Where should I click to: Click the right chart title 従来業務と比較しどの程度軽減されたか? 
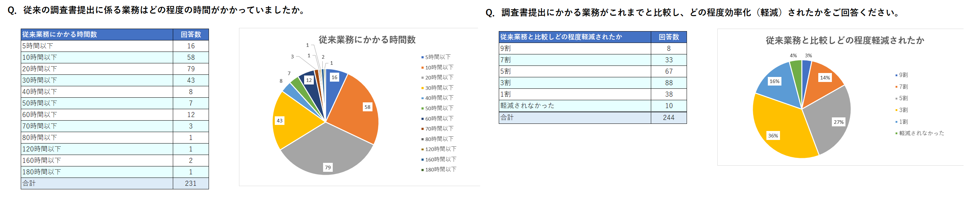pyautogui.click(x=844, y=40)
